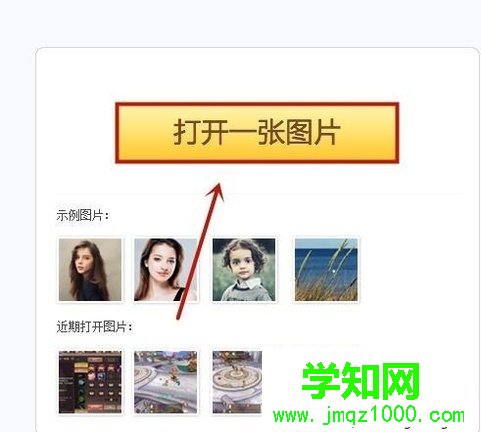Click the divider line below the open button
The height and width of the screenshot is (432, 481).
[259, 193]
